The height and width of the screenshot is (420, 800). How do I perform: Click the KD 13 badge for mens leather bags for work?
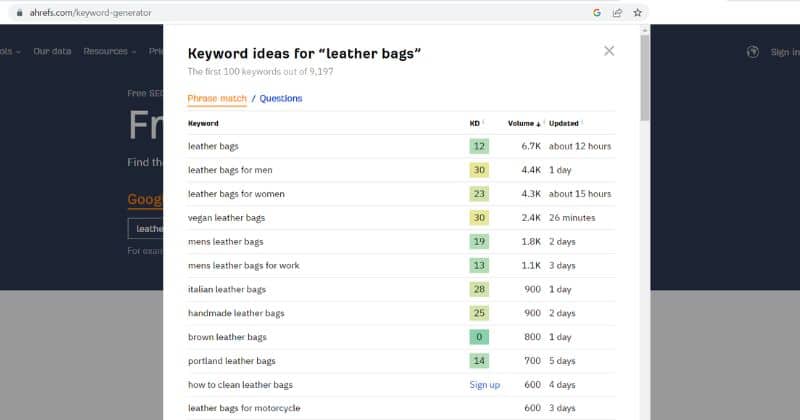[479, 265]
